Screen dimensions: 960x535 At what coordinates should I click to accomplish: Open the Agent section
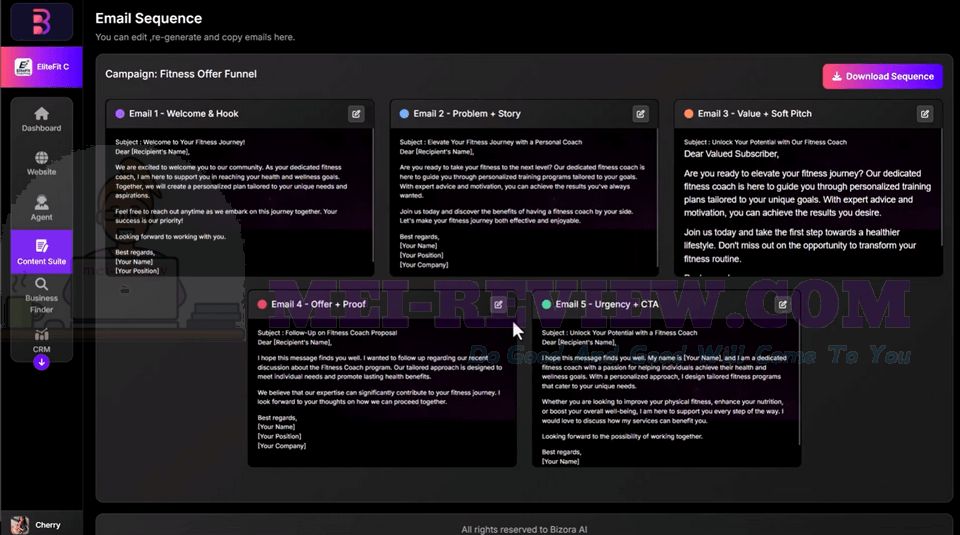click(x=42, y=208)
